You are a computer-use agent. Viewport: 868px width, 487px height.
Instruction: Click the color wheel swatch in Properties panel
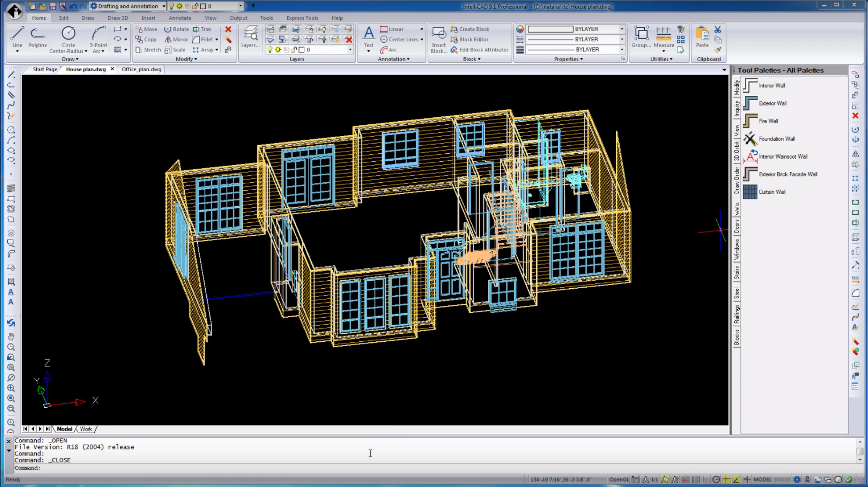tap(520, 29)
